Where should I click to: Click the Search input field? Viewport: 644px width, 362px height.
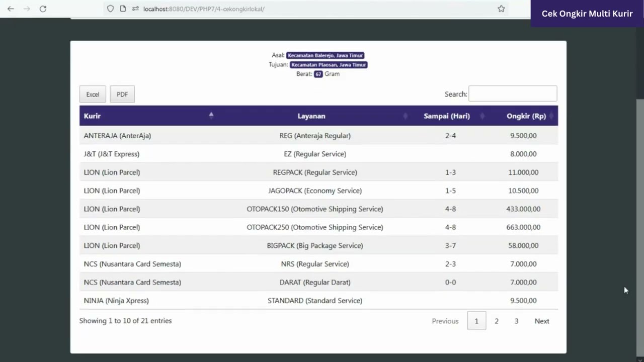pos(513,94)
